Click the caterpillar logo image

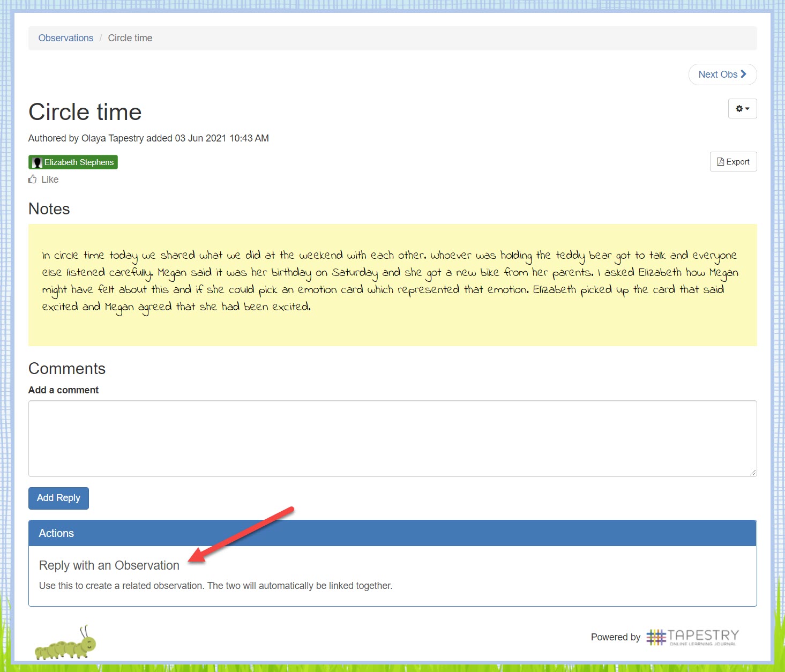[x=65, y=643]
